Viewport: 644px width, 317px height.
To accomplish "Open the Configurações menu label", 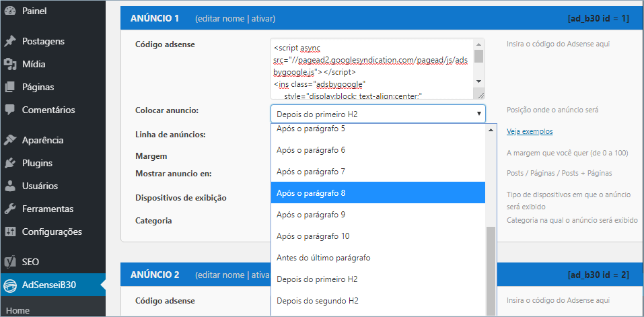I will pyautogui.click(x=52, y=232).
